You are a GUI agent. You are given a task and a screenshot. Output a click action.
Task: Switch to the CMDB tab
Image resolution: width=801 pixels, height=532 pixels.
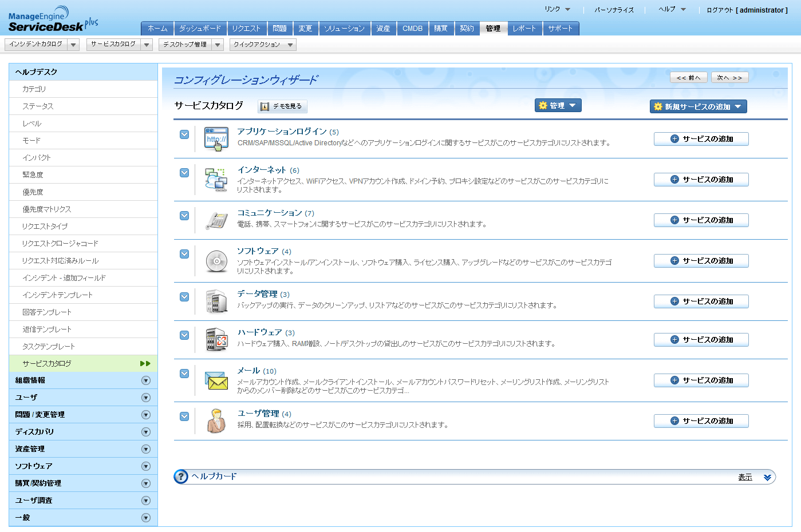pos(412,27)
